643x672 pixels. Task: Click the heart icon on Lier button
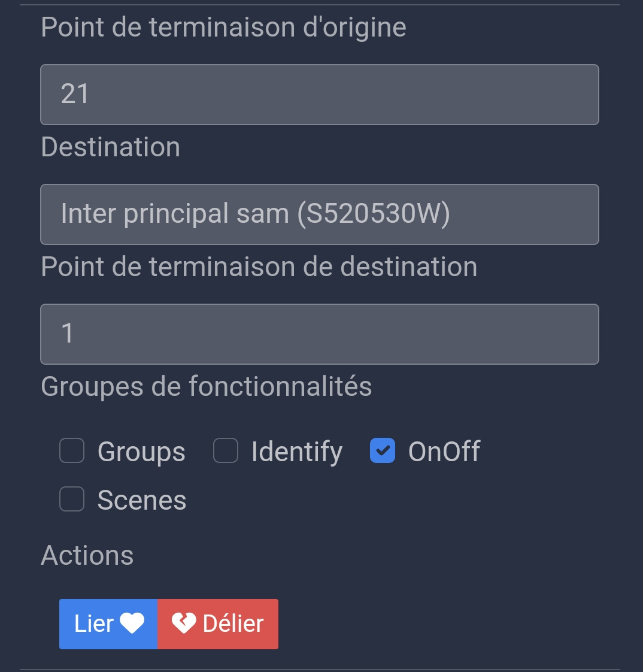132,623
